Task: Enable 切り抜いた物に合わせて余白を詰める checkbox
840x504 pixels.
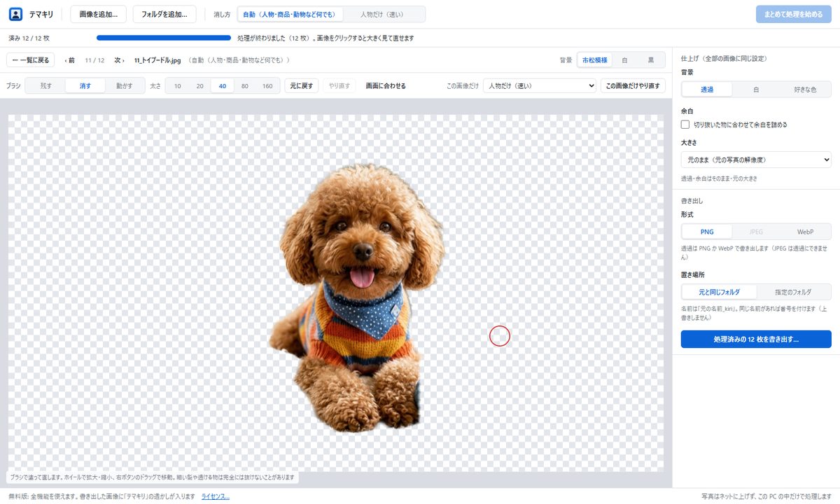Action: tap(685, 125)
